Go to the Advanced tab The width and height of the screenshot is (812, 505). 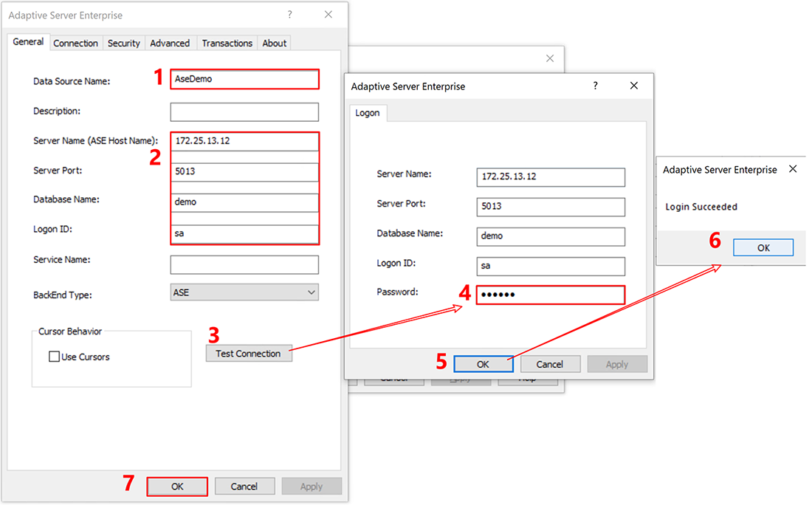pyautogui.click(x=170, y=43)
